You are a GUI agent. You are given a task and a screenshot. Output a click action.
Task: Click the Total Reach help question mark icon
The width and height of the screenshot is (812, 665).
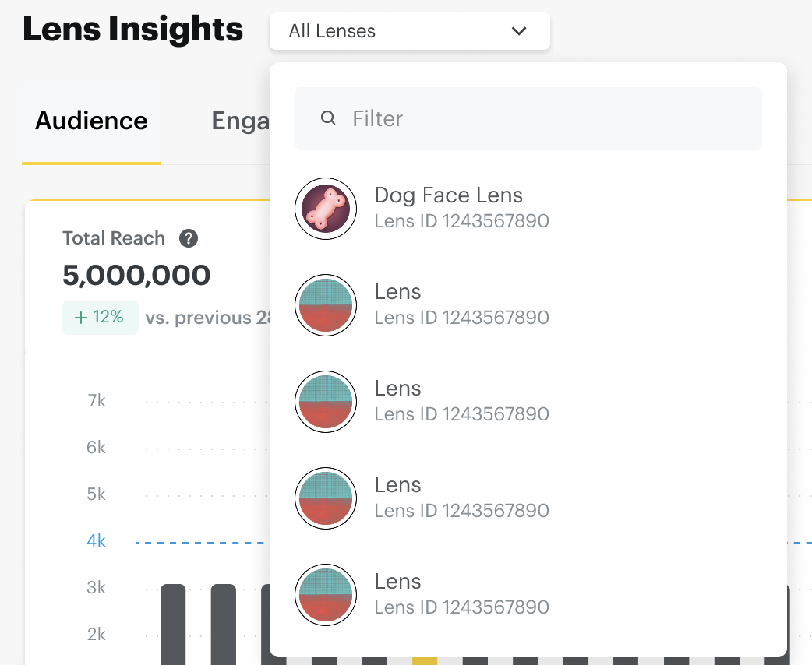coord(188,238)
